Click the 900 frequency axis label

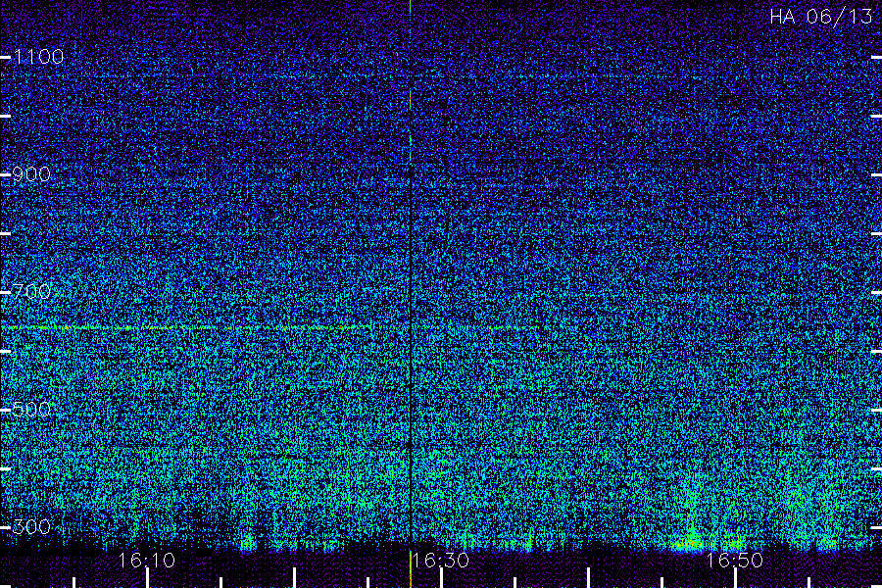coord(31,174)
